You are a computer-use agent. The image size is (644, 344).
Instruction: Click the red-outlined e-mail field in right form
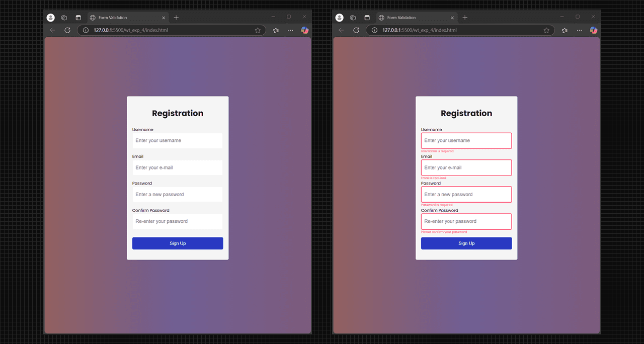pyautogui.click(x=466, y=167)
